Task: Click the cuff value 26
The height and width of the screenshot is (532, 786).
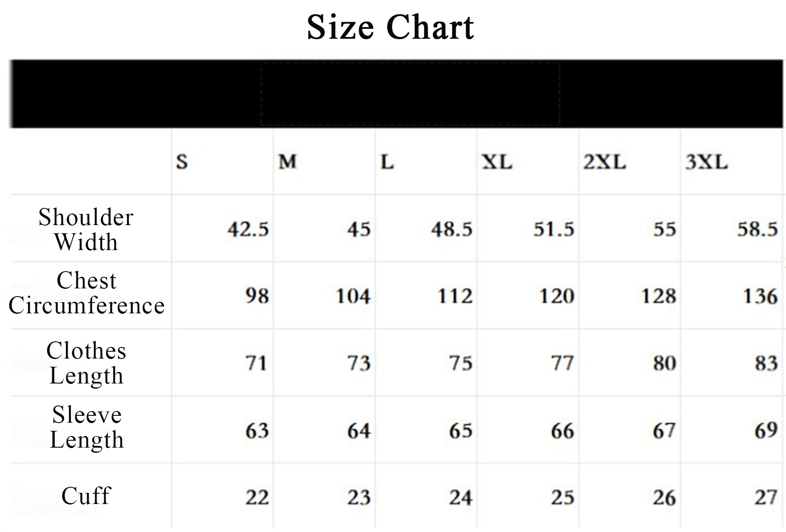Action: (664, 498)
